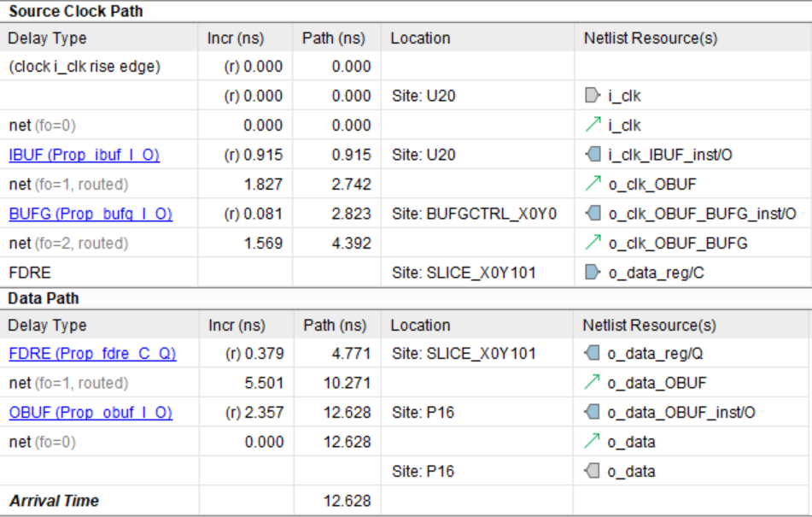812x517 pixels.
Task: Click the input port icon beside i_clk
Action: 593,97
